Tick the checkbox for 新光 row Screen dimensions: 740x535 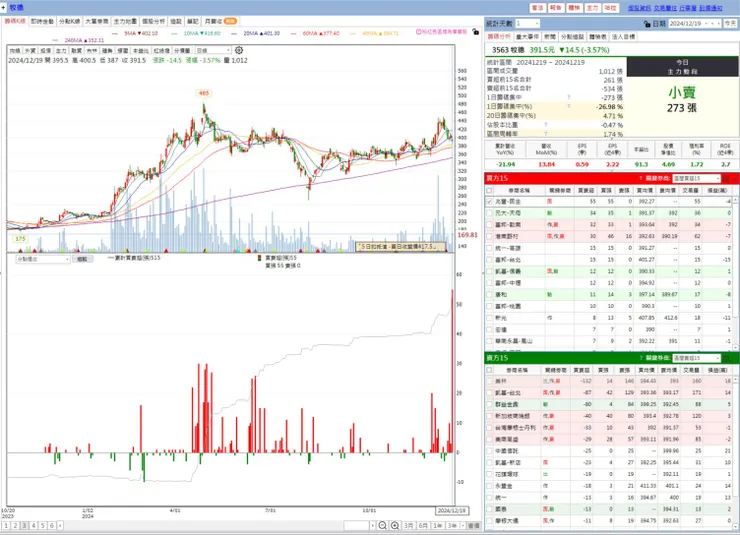point(489,318)
